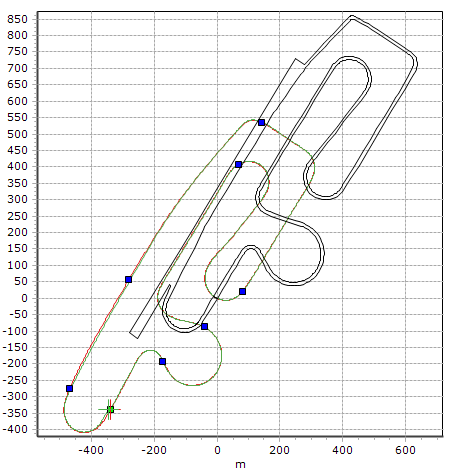Pick the blue waypoint just above zero height
This screenshot has height=476, width=451.
(242, 292)
